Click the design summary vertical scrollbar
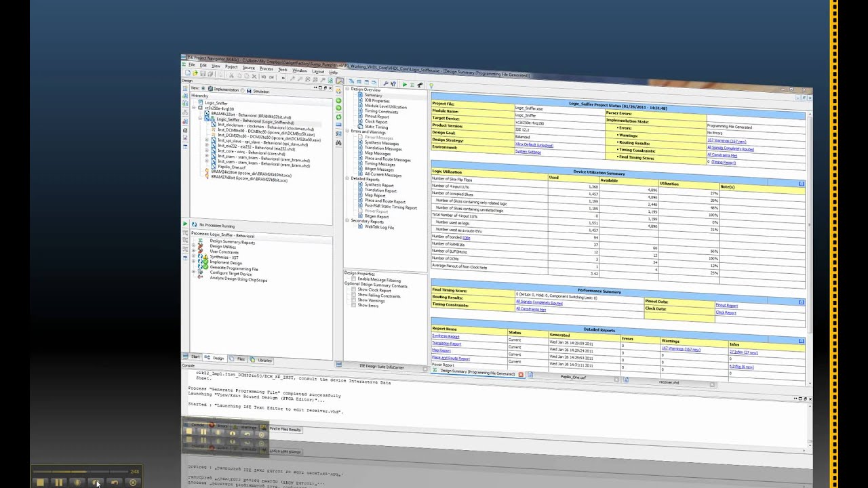 click(x=809, y=224)
